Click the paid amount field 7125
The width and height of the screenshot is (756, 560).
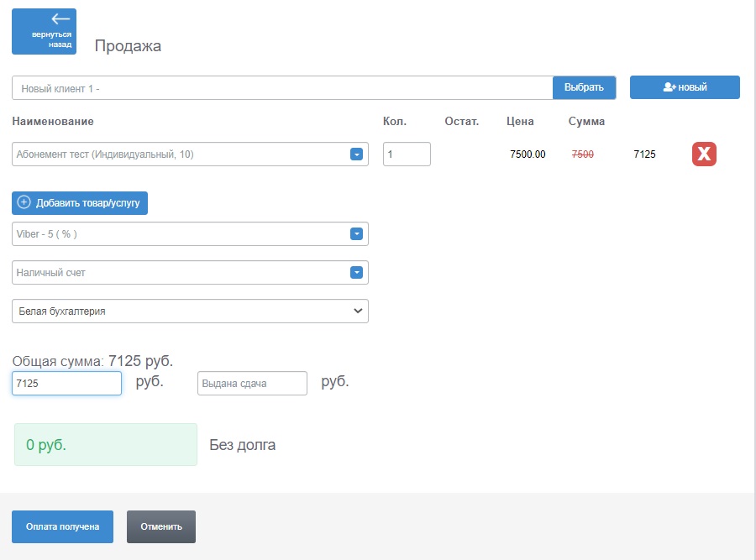pos(66,383)
